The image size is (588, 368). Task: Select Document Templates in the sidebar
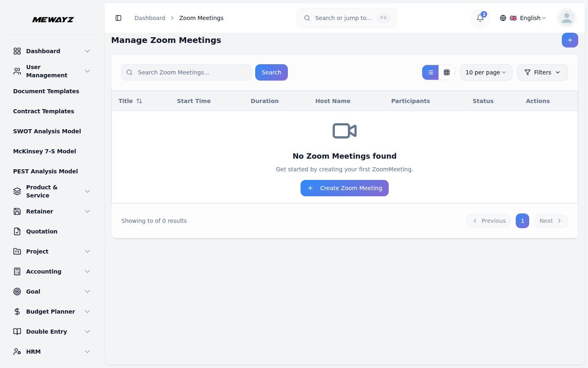point(46,91)
